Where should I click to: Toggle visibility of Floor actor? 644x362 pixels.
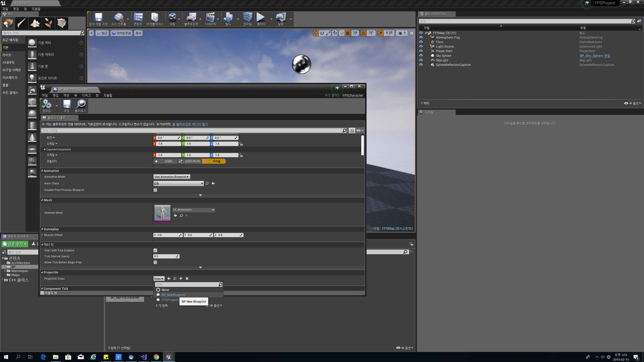coord(421,42)
